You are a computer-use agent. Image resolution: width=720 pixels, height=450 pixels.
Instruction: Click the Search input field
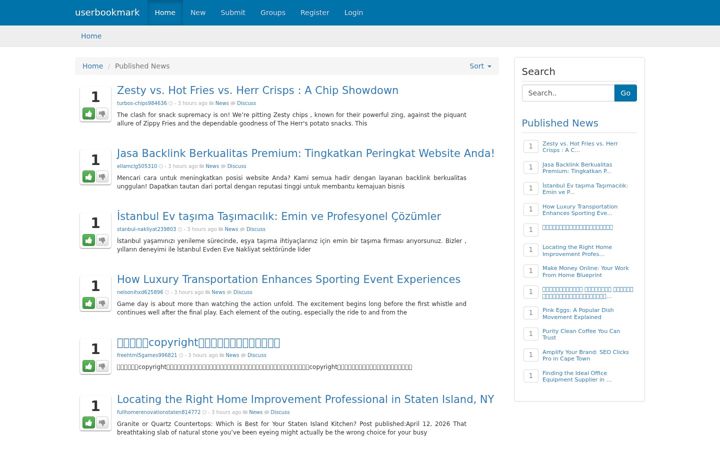[568, 93]
